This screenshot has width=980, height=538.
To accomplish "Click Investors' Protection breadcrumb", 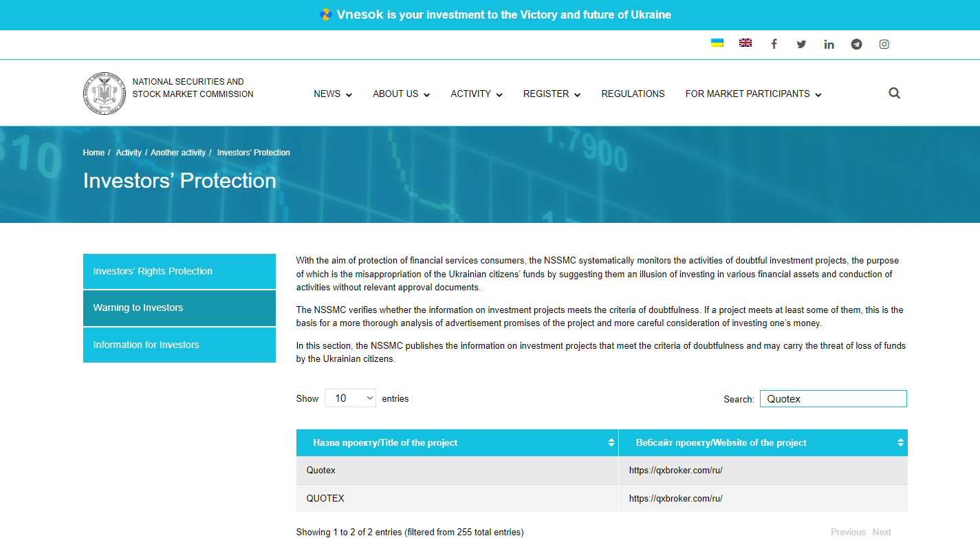I will tap(254, 153).
